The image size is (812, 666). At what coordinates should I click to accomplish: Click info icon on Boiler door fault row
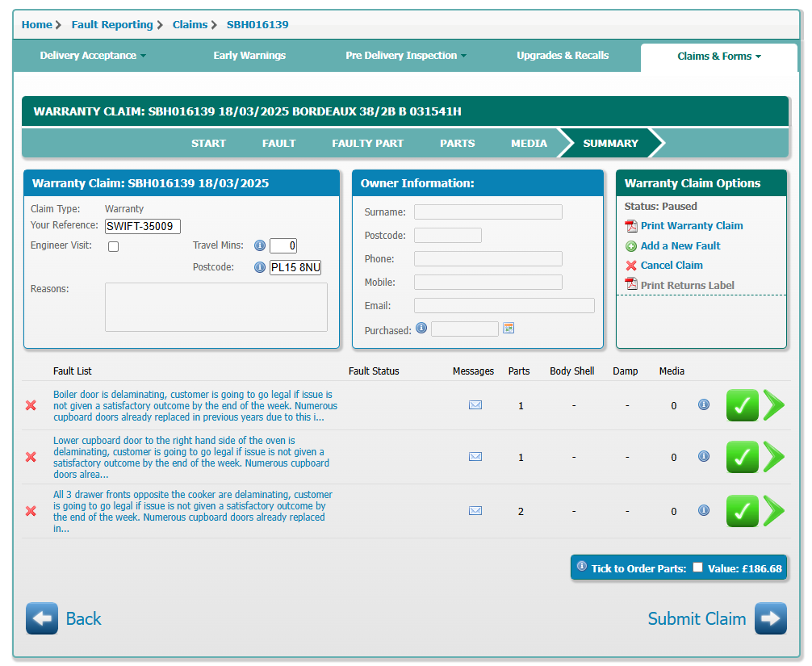[704, 405]
